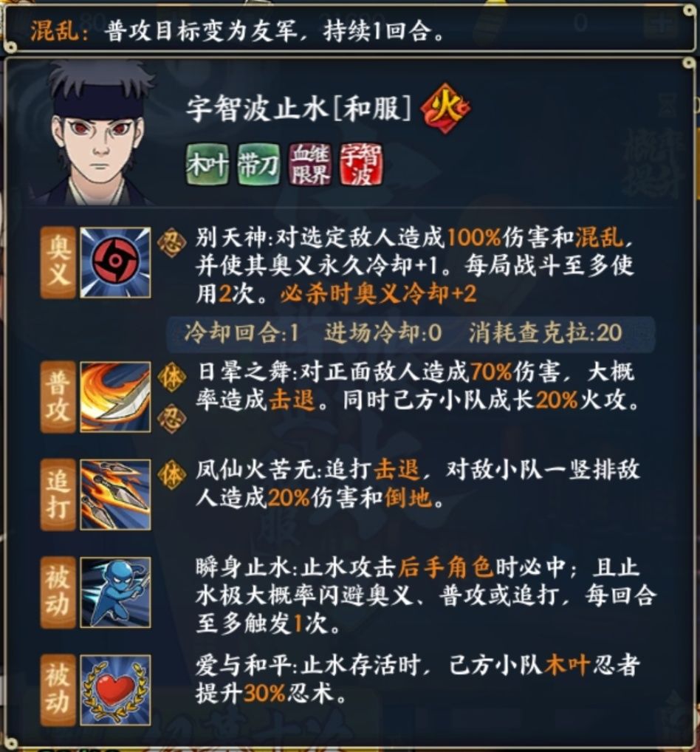Tap the orange 混乱 keyword in 别天神 description

[600, 237]
